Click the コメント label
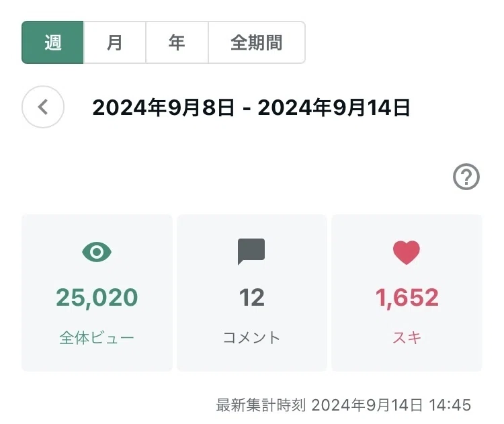 point(252,338)
